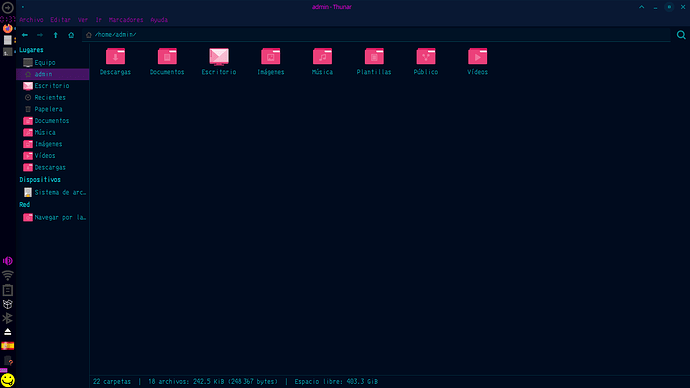Select Escritorio in the sidebar
Viewport: 690px width, 388px height.
tap(53, 86)
